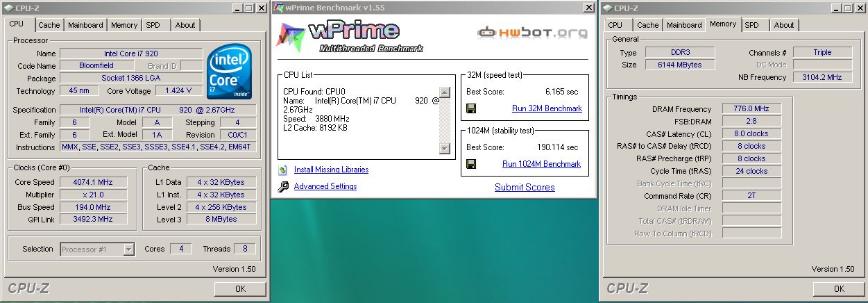Click OK in the right CPU-Z window

[x=839, y=289]
